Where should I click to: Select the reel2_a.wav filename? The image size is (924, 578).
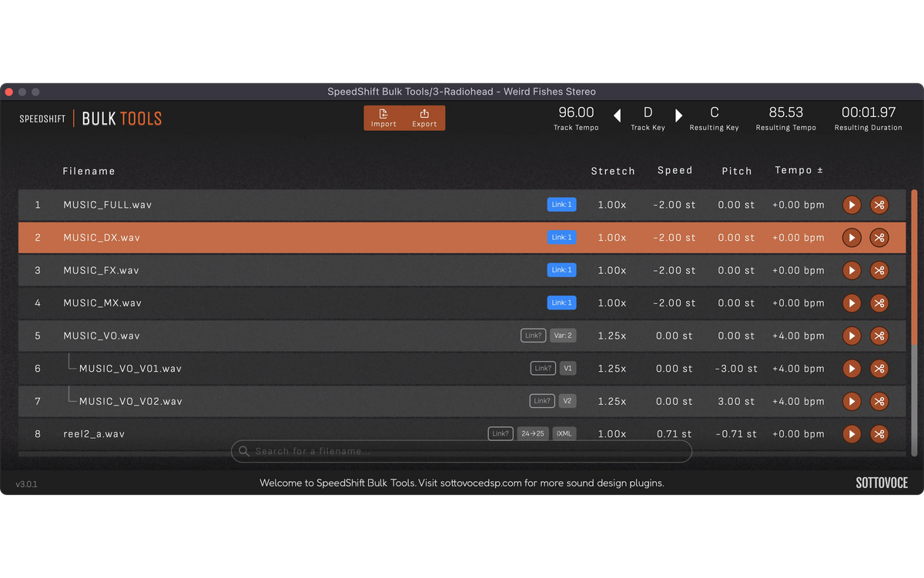pyautogui.click(x=94, y=434)
